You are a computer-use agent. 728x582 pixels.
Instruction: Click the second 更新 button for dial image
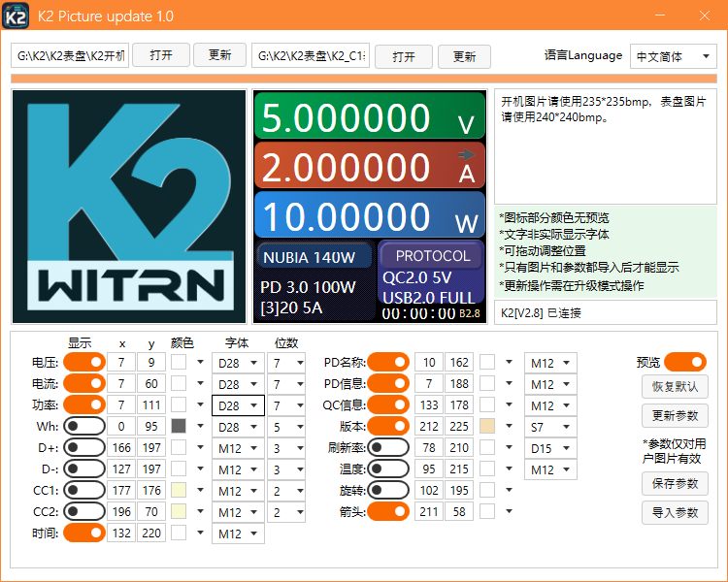(464, 56)
